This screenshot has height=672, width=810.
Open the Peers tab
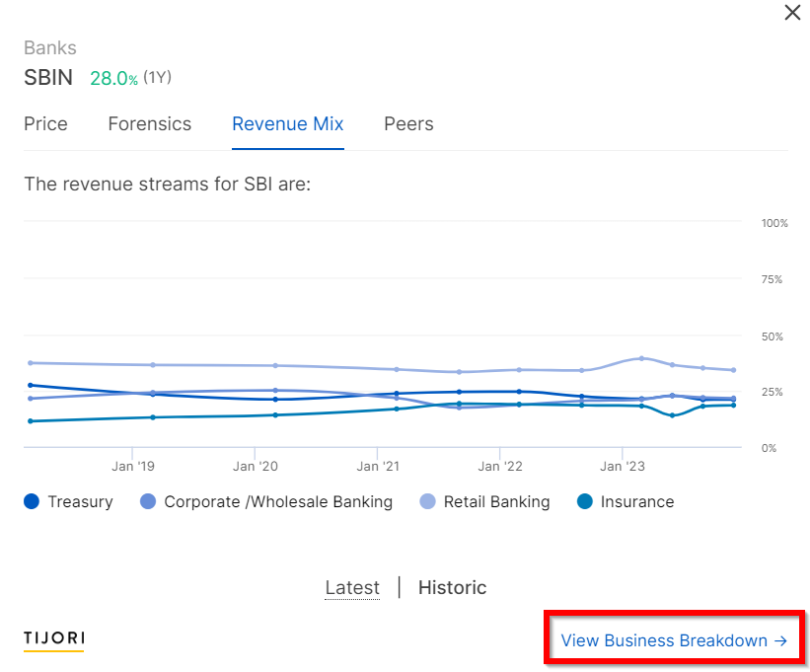click(x=408, y=124)
